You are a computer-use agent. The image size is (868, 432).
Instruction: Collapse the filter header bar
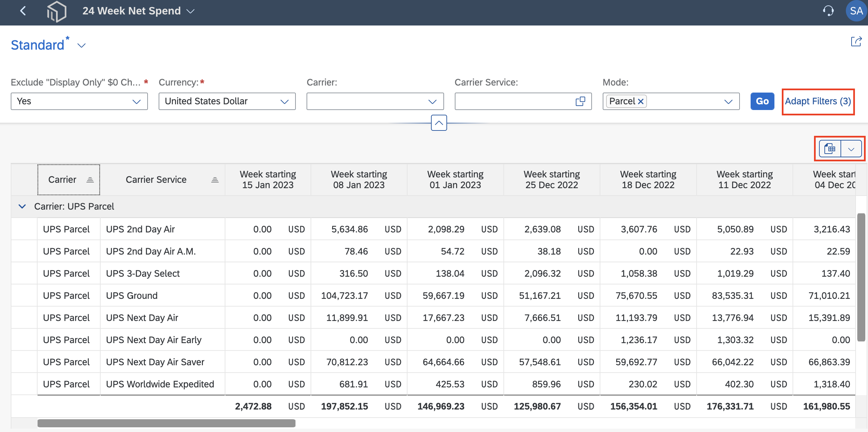coord(439,123)
